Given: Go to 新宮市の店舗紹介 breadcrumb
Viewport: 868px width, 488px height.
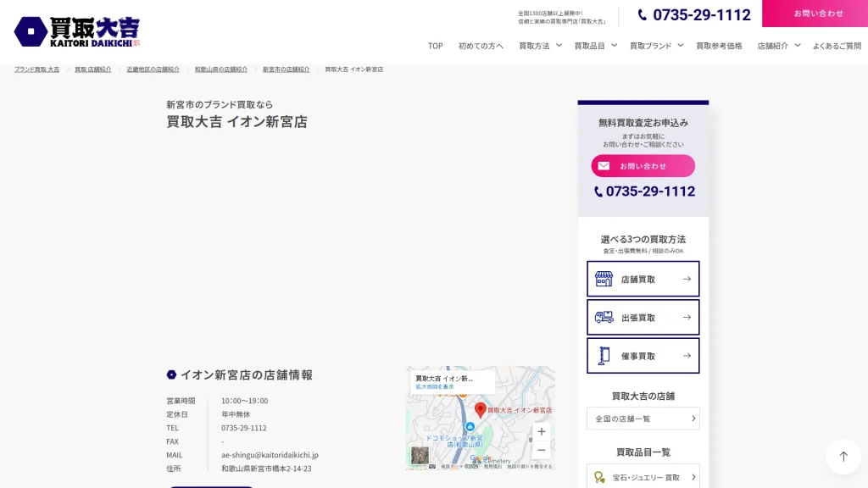Looking at the screenshot, I should click(x=286, y=69).
